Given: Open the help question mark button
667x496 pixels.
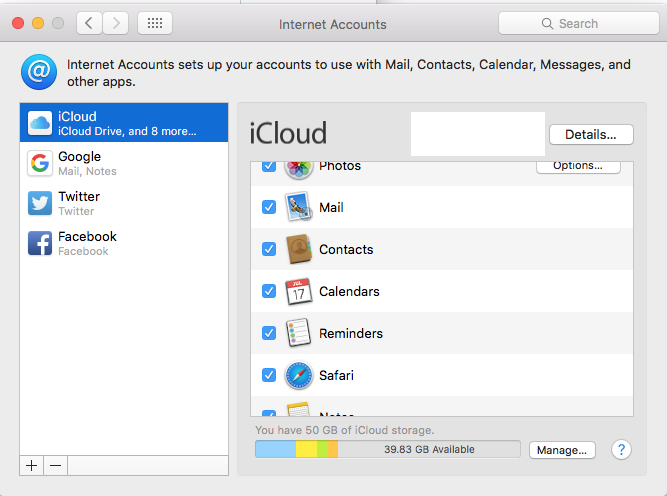Looking at the screenshot, I should [621, 450].
